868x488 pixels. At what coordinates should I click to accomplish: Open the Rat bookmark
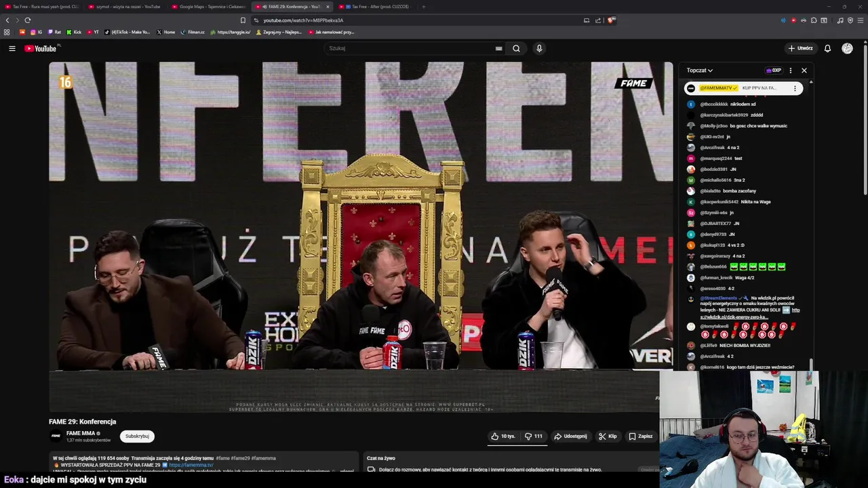pyautogui.click(x=54, y=32)
